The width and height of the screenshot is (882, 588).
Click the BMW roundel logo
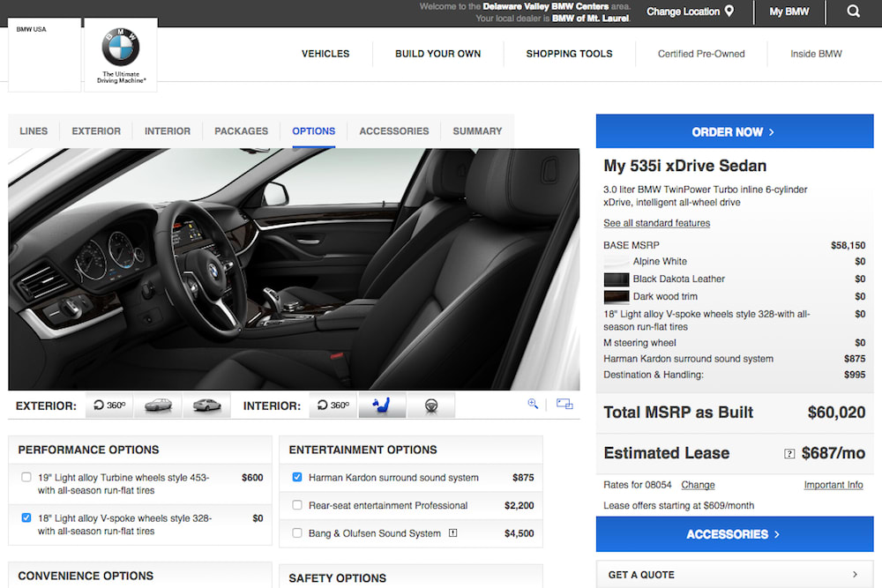(120, 47)
